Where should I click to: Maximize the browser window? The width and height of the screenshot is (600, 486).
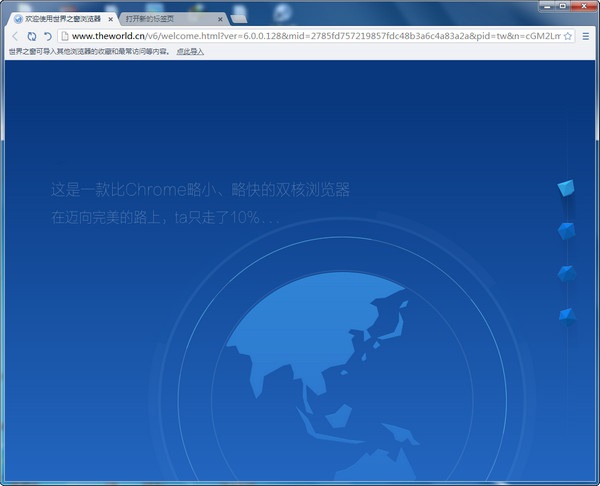click(562, 6)
